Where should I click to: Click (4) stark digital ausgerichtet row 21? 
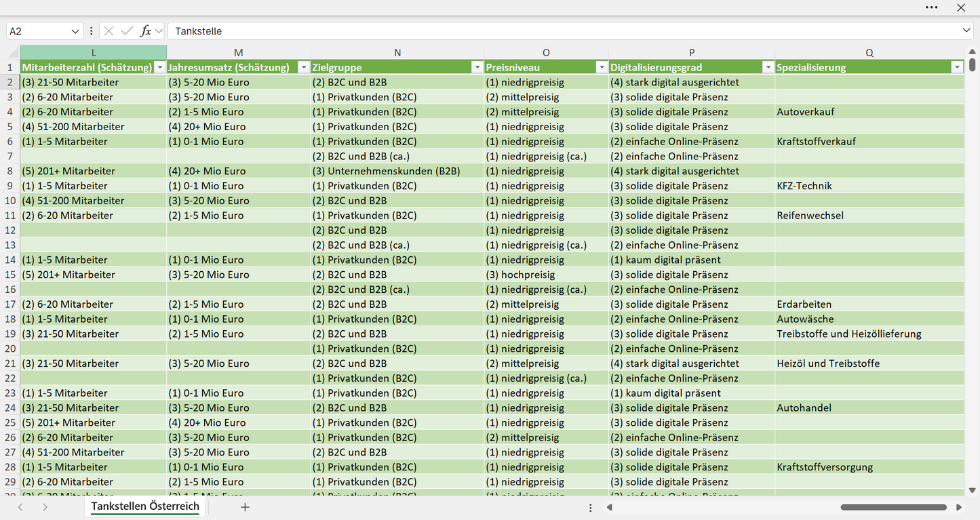692,363
